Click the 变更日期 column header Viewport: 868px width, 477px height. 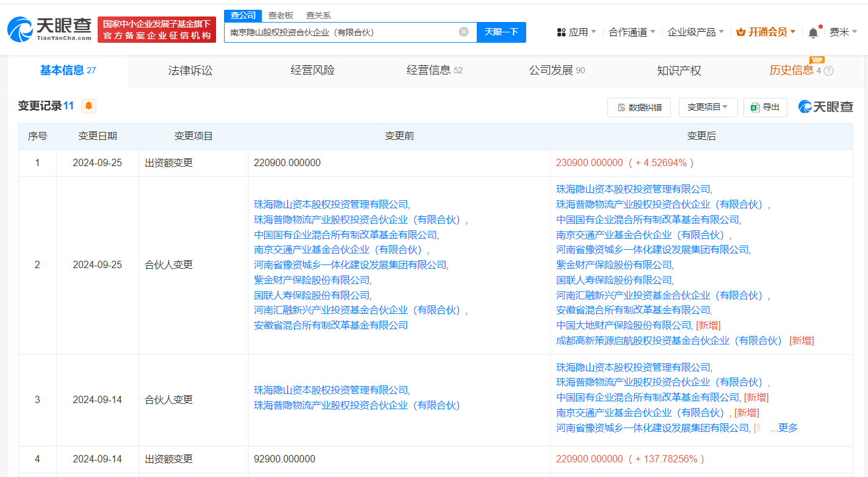coord(98,136)
